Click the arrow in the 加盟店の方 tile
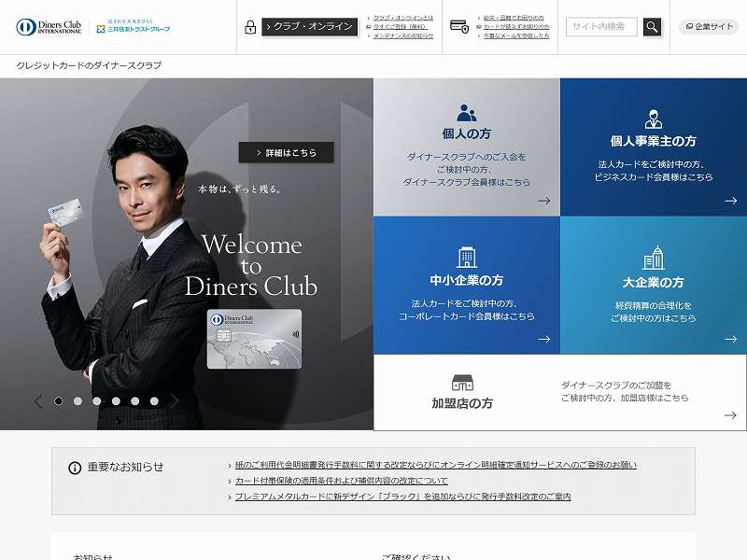This screenshot has height=560, width=747. pos(730,415)
